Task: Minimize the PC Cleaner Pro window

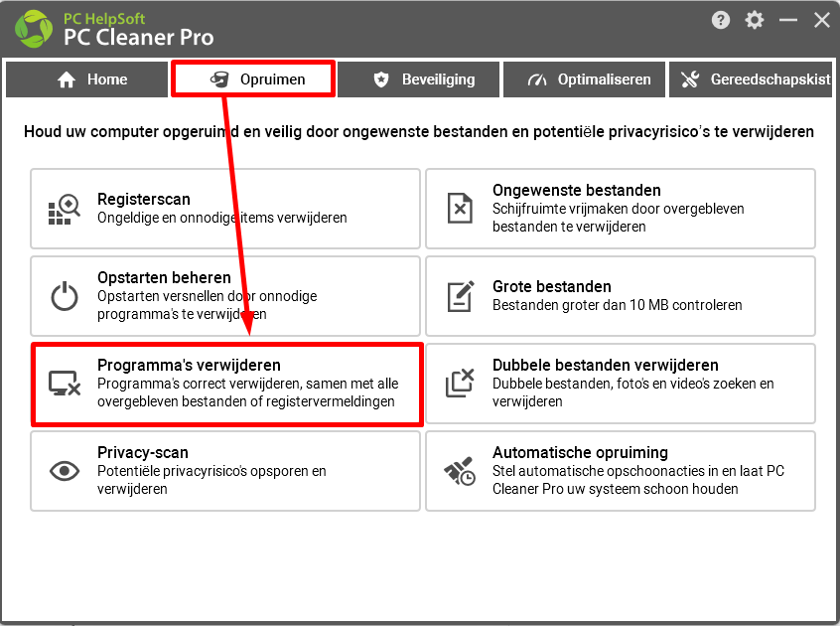Action: coord(788,20)
